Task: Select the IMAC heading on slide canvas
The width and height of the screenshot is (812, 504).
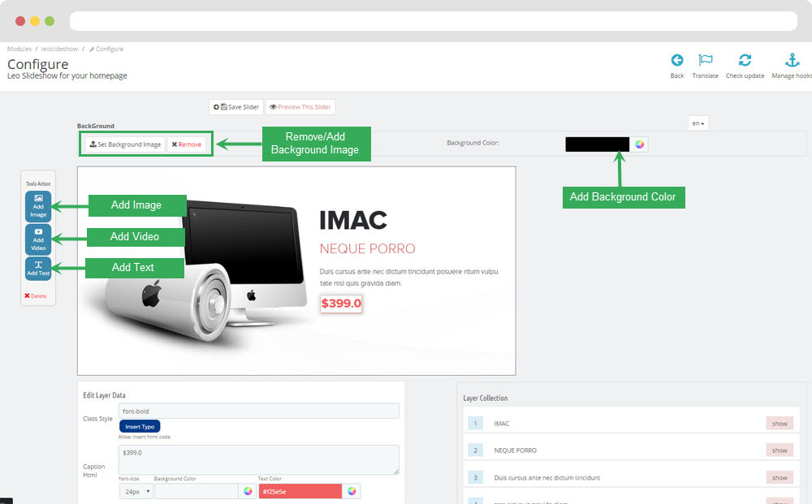Action: point(353,220)
